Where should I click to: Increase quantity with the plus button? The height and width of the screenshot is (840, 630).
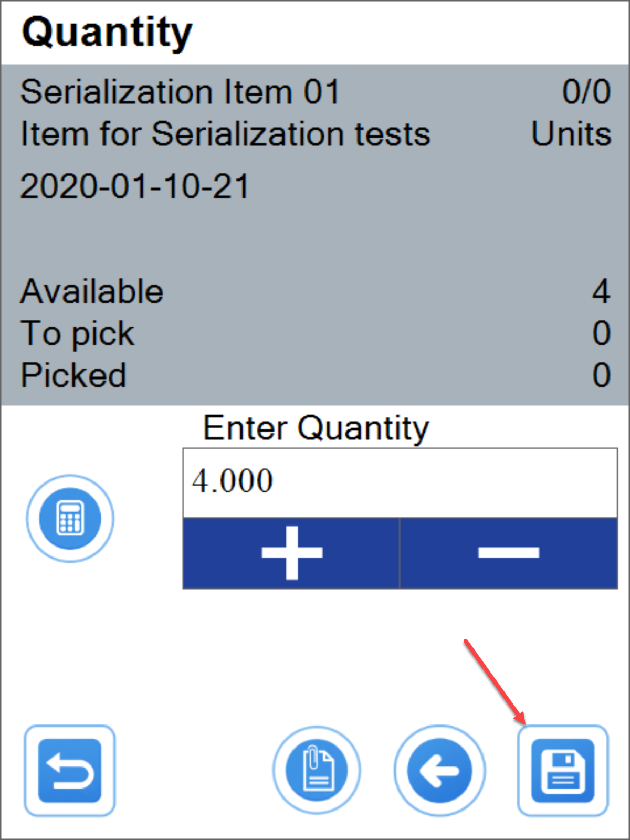tap(290, 553)
